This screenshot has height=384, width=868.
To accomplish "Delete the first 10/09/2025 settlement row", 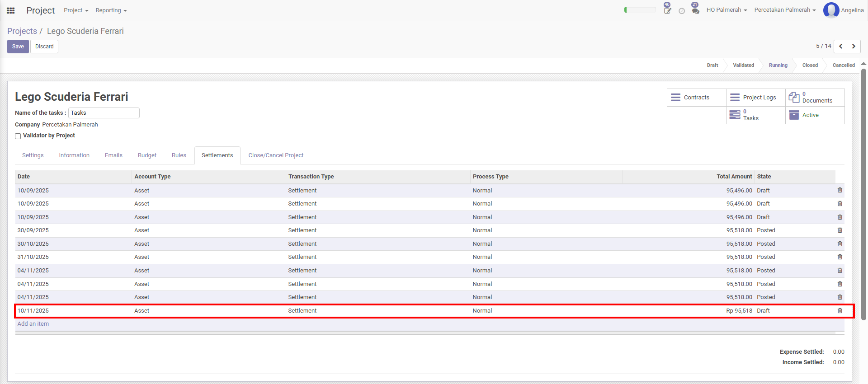I will [840, 190].
